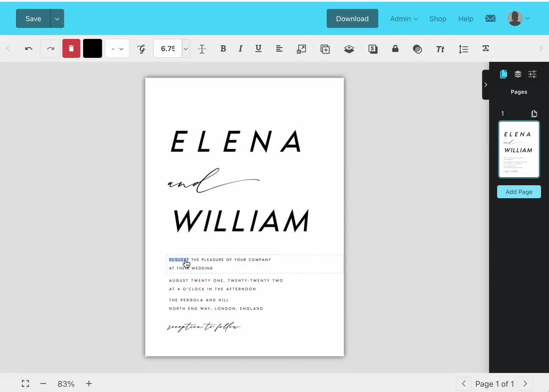Open the font family script icon
This screenshot has width=549, height=392.
[x=142, y=49]
